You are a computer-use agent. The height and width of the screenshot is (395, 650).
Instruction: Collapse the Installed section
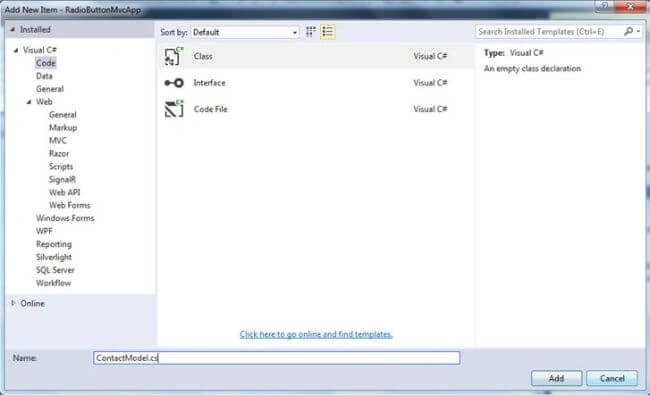(x=12, y=30)
